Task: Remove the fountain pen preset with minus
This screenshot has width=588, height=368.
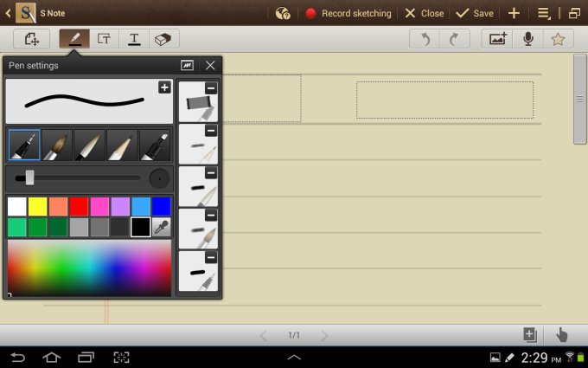Action: [211, 258]
